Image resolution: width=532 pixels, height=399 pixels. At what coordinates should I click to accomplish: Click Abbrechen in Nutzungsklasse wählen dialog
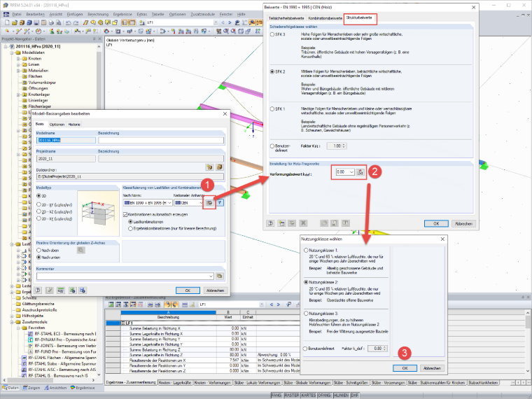(x=433, y=368)
